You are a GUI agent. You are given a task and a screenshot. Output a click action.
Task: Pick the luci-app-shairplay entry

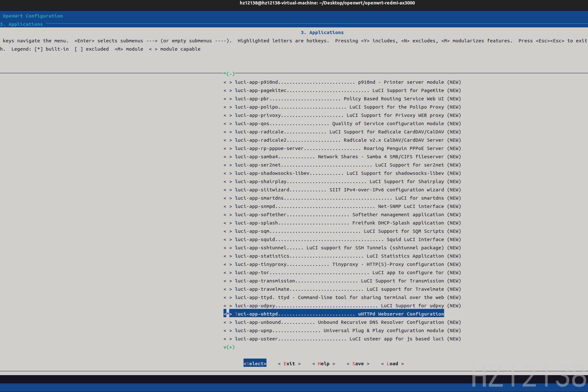(342, 182)
